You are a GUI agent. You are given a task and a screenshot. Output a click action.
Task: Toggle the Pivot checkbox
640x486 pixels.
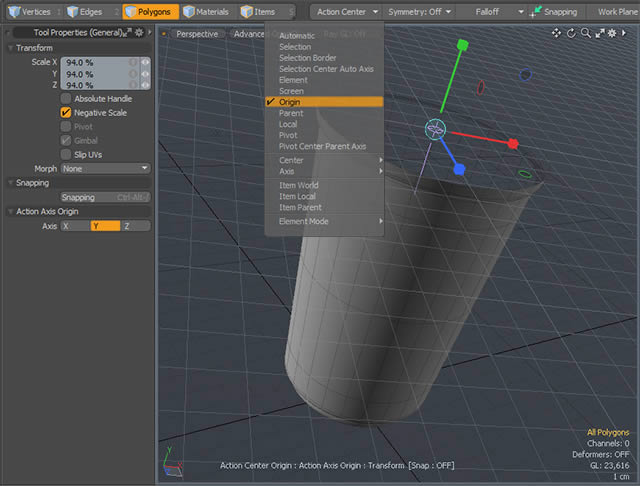(x=66, y=126)
